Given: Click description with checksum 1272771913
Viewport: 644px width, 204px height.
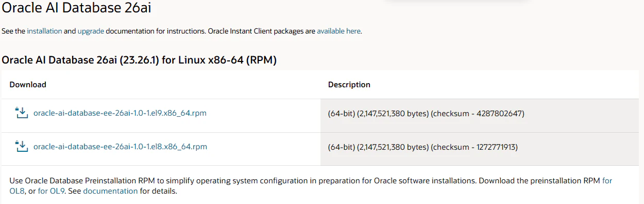Looking at the screenshot, I should (x=423, y=147).
